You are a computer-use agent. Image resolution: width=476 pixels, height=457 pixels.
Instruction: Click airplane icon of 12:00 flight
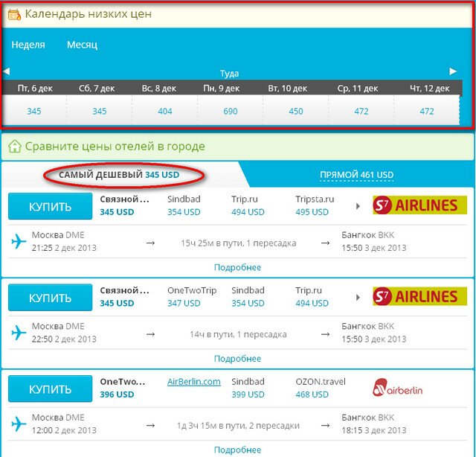[x=19, y=424]
